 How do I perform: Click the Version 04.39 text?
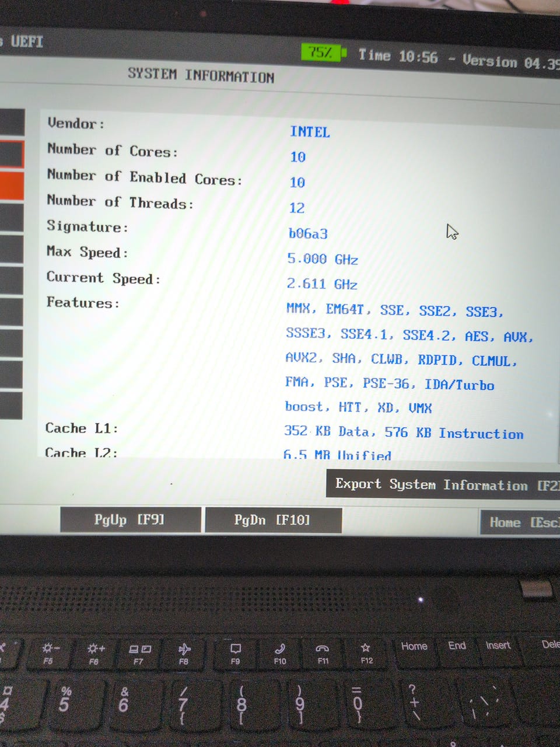pos(510,61)
